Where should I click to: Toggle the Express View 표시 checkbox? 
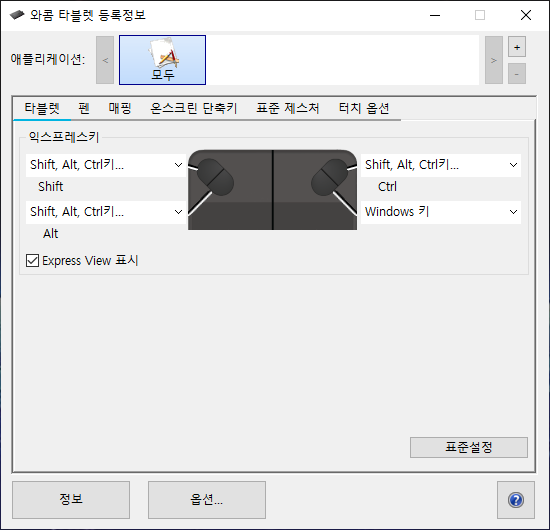pyautogui.click(x=32, y=261)
